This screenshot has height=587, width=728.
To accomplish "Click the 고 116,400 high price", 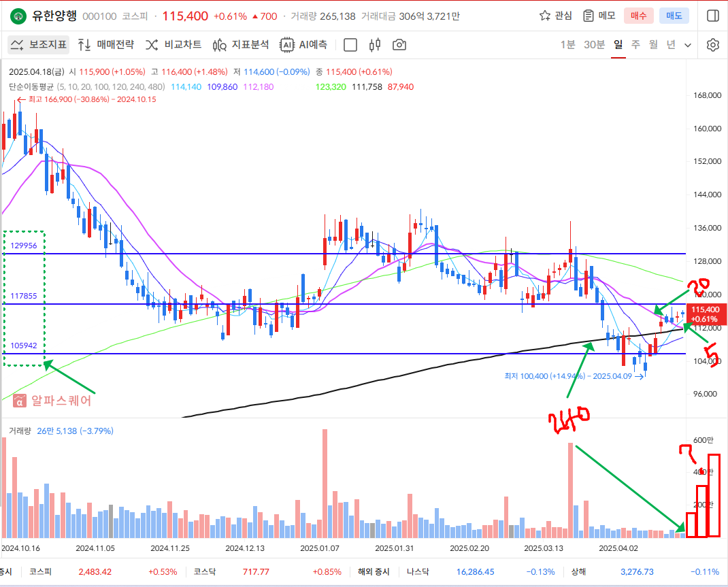I will [189, 72].
